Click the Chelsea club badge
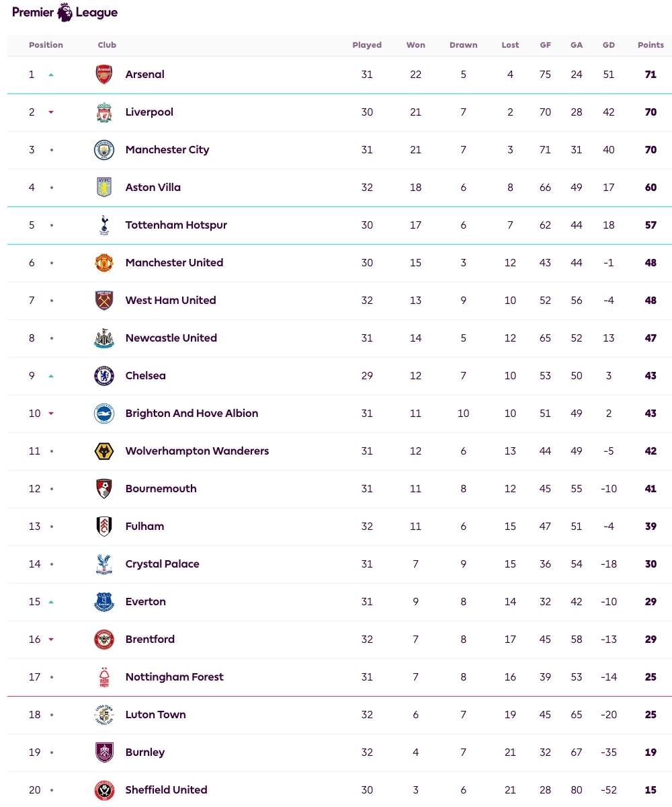672x807 pixels. 104,376
